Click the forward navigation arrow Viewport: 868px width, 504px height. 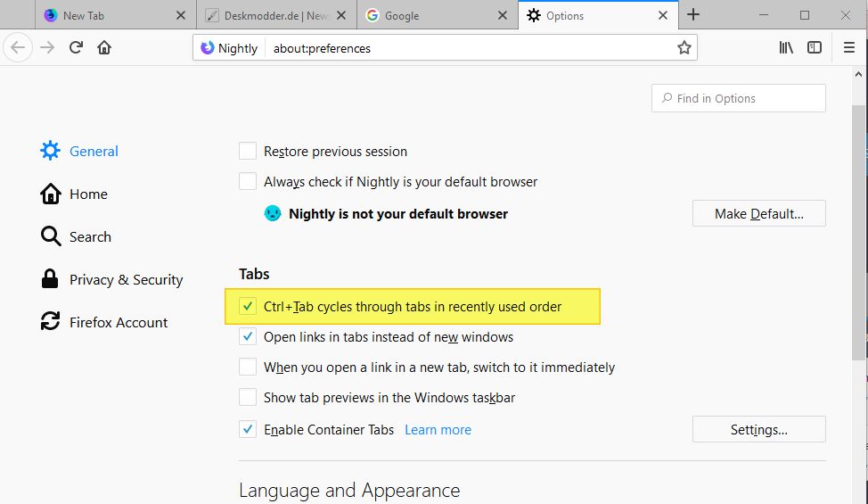47,47
